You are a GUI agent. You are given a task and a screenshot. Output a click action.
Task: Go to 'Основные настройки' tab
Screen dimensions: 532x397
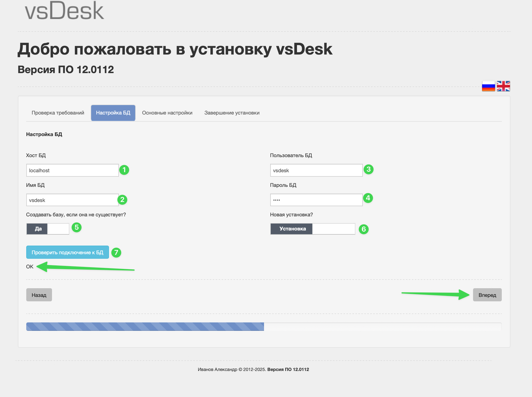pyautogui.click(x=167, y=113)
